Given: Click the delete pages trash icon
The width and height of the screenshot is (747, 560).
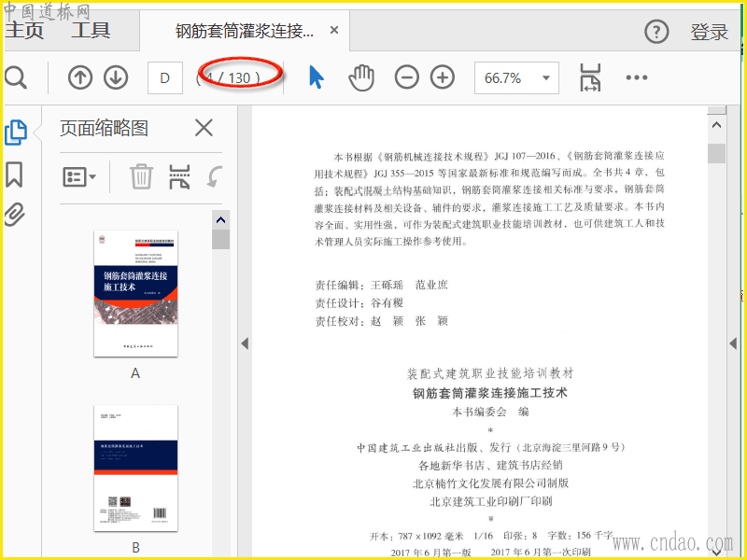Looking at the screenshot, I should coord(142,176).
